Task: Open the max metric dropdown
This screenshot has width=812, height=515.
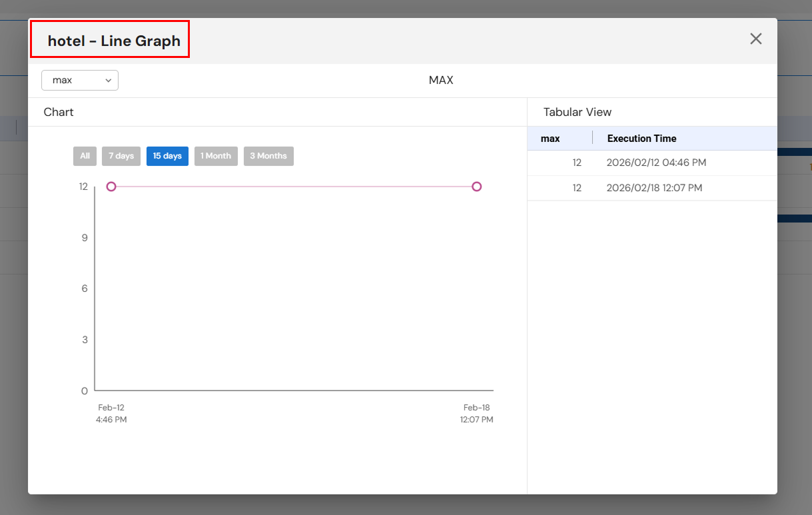Action: [79, 80]
